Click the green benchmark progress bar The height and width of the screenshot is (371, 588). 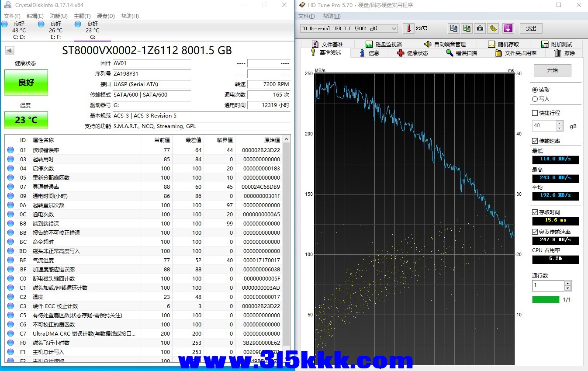click(x=546, y=299)
